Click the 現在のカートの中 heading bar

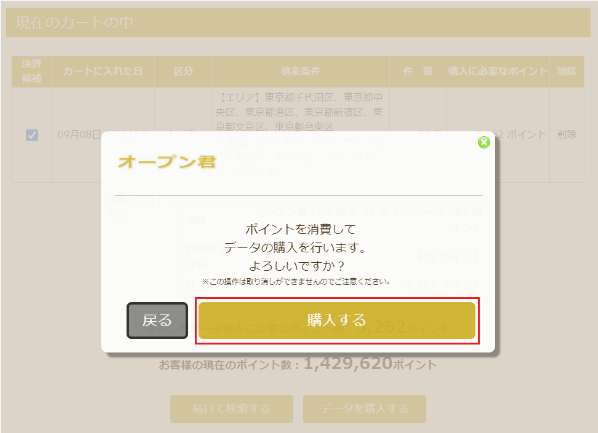[298, 23]
